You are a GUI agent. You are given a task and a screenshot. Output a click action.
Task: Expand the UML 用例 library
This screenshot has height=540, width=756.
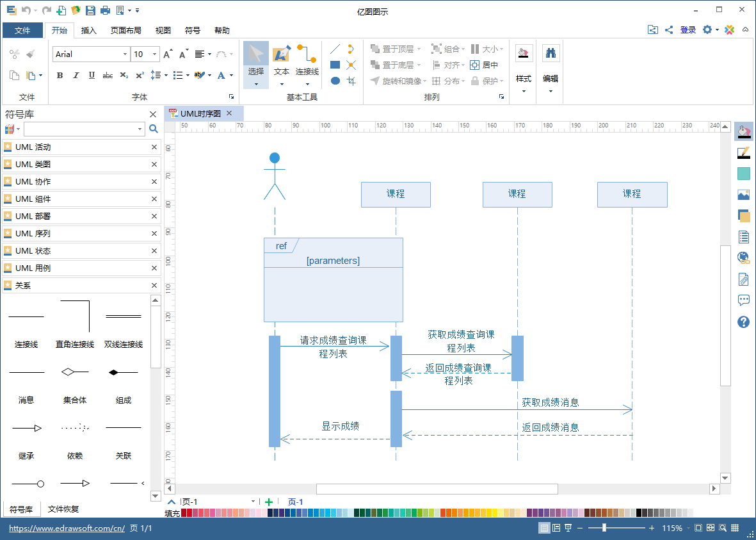point(81,268)
